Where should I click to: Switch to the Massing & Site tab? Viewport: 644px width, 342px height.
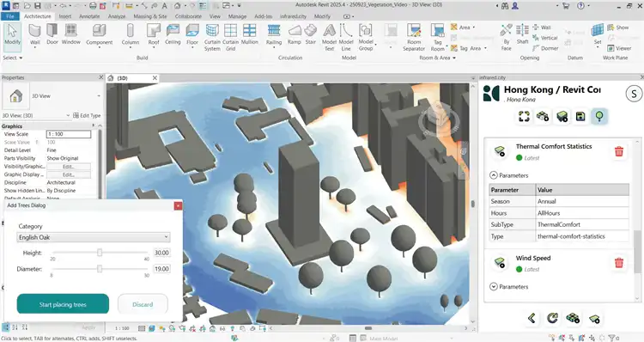tap(150, 16)
